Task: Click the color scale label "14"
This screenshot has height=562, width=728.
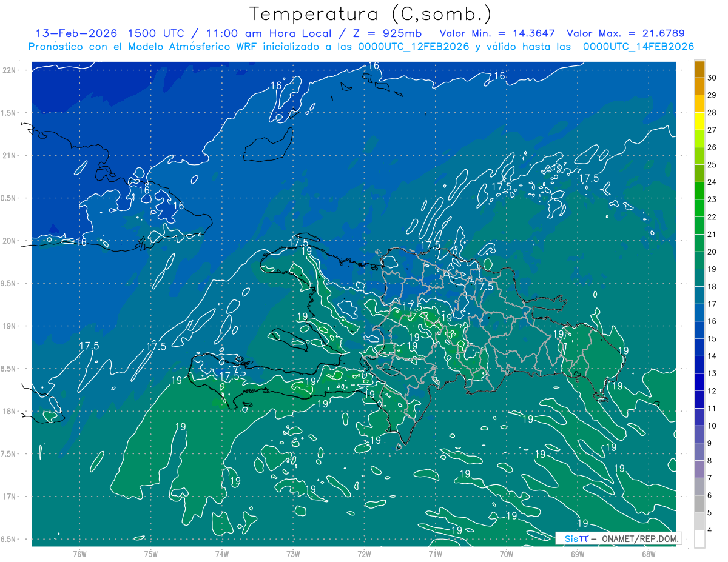Action: pyautogui.click(x=712, y=356)
